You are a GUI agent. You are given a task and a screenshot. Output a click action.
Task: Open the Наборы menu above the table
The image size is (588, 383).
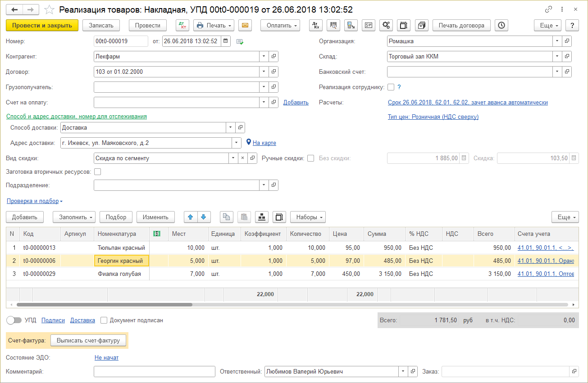click(308, 217)
